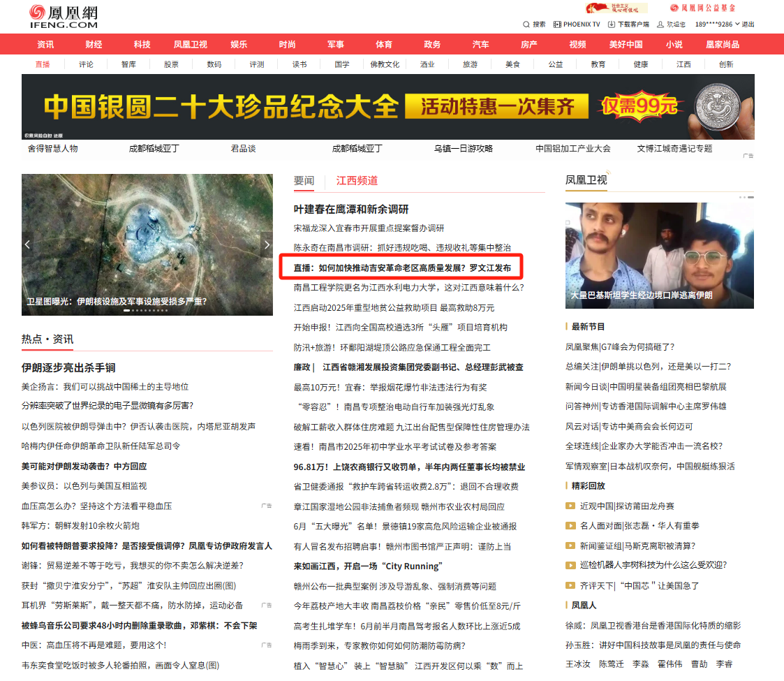Screen dimensions: 784x681
Task: Play 巡检机器人宇树科技 video icon
Action: click(x=570, y=566)
